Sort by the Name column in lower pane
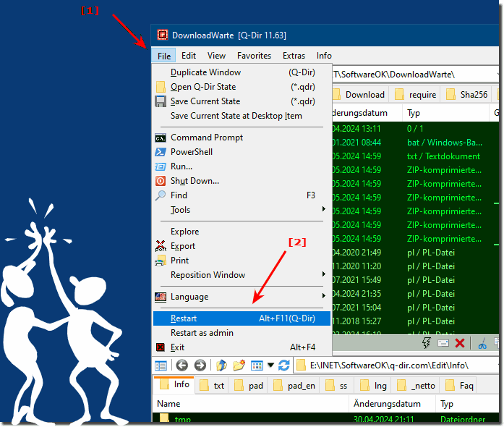The image size is (504, 427). (x=251, y=404)
